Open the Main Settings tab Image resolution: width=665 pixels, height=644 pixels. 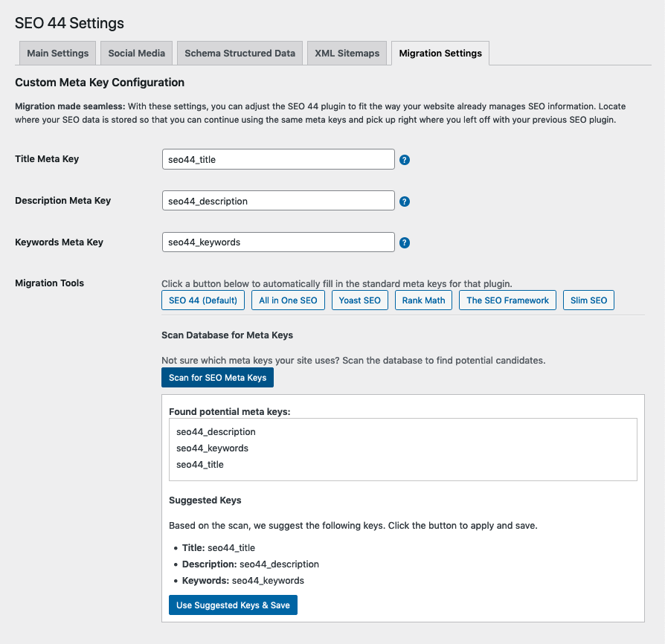point(57,54)
